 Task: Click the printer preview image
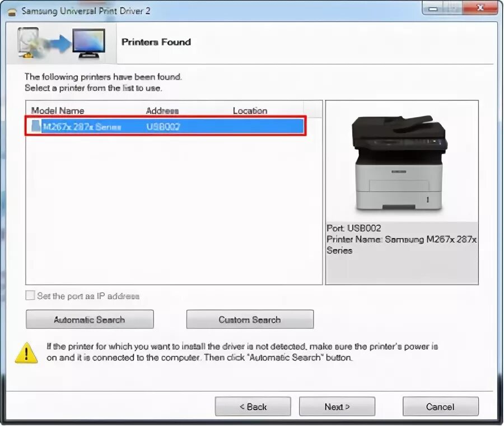pos(399,163)
